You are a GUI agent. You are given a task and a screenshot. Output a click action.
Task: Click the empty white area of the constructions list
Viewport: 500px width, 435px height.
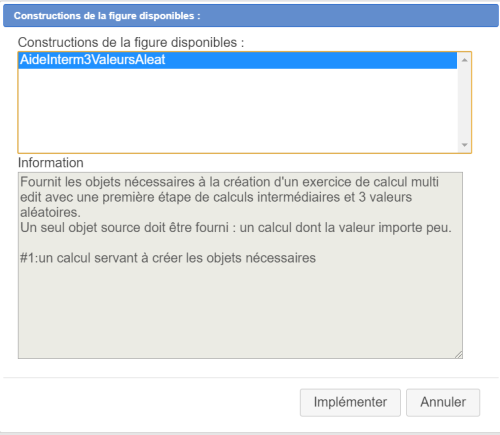pos(237,110)
